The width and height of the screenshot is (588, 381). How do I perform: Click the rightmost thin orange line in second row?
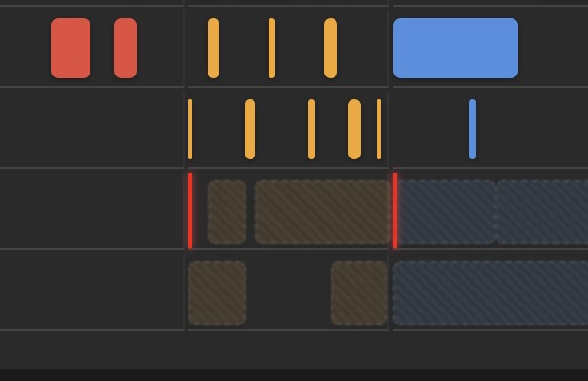(x=379, y=129)
